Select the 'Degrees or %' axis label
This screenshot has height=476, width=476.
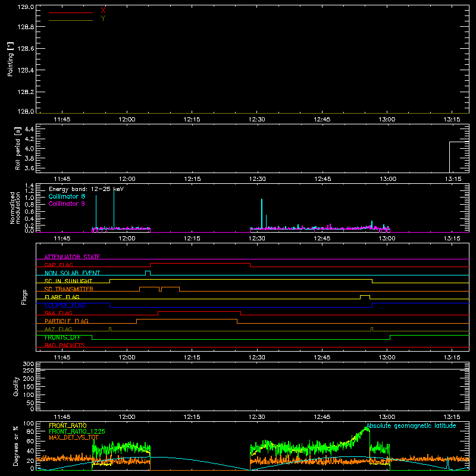[16, 446]
